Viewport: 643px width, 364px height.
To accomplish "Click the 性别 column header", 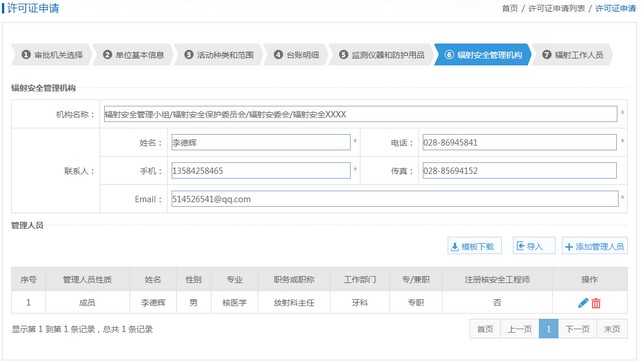I will coord(194,279).
